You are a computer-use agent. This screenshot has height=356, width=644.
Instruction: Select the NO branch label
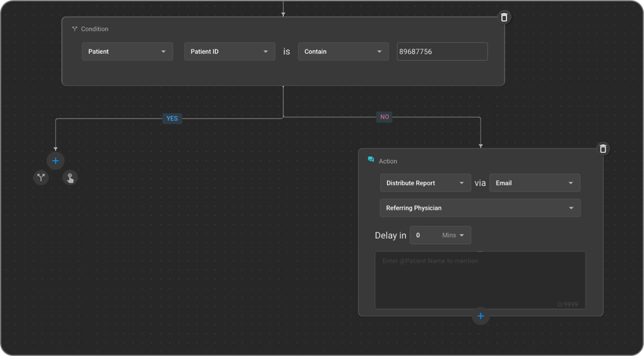[384, 117]
